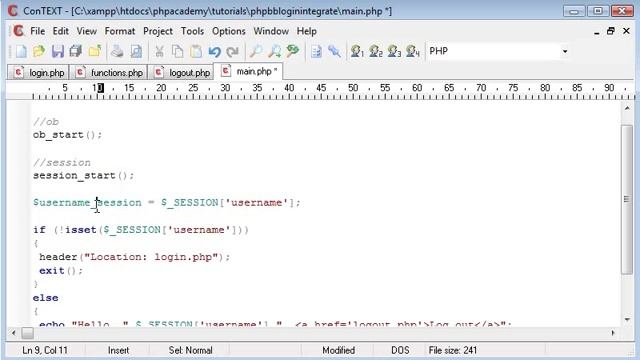The width and height of the screenshot is (640, 360).
Task: Switch to the logout.php tab
Action: (x=181, y=73)
